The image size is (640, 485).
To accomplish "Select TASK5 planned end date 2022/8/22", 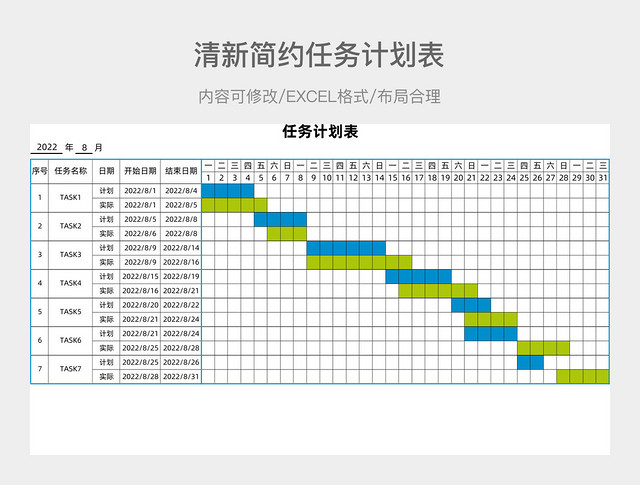I will [x=181, y=305].
